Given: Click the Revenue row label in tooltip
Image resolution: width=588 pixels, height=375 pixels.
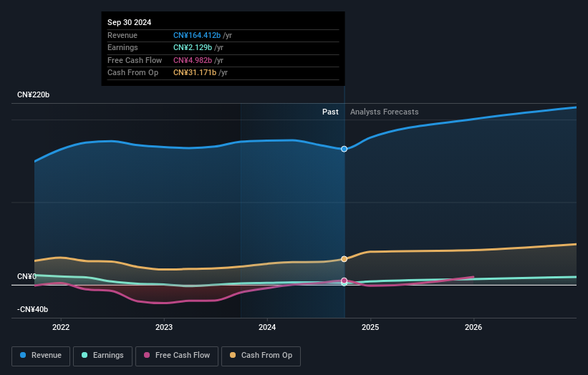Looking at the screenshot, I should (122, 35).
